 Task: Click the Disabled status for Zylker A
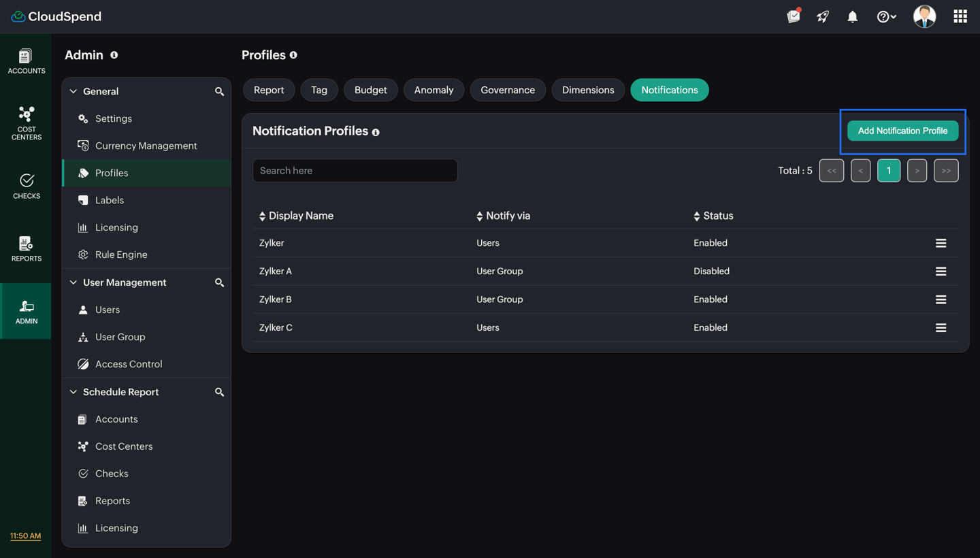click(711, 271)
